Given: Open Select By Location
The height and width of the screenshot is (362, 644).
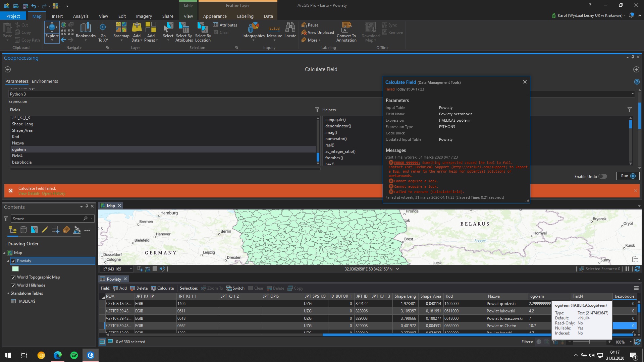Looking at the screenshot, I should click(x=203, y=32).
